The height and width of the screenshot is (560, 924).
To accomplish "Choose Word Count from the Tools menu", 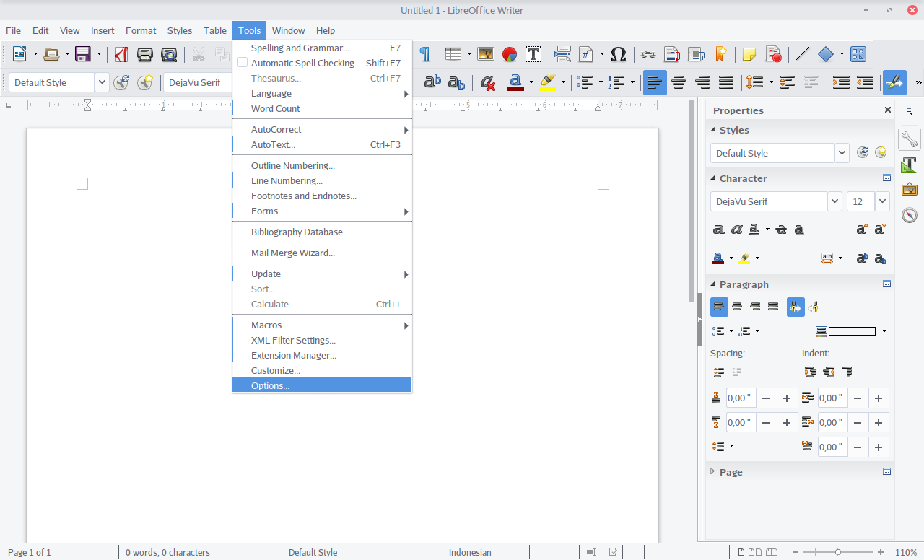I will click(x=322, y=108).
